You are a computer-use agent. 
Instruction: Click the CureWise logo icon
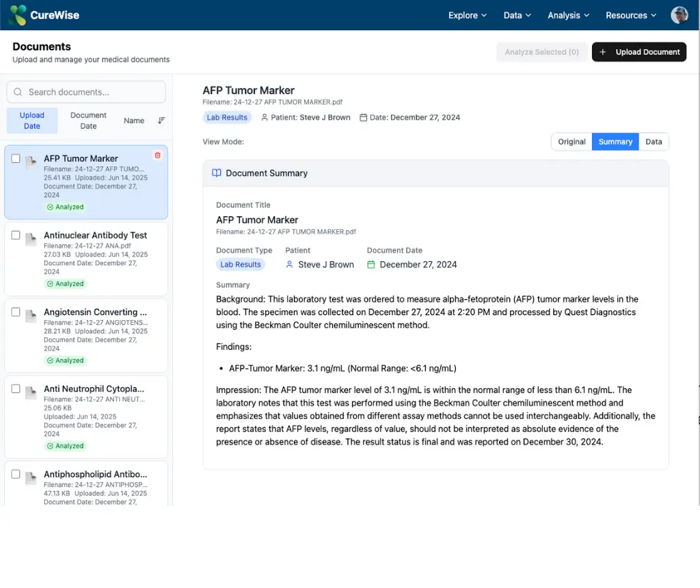click(x=18, y=14)
